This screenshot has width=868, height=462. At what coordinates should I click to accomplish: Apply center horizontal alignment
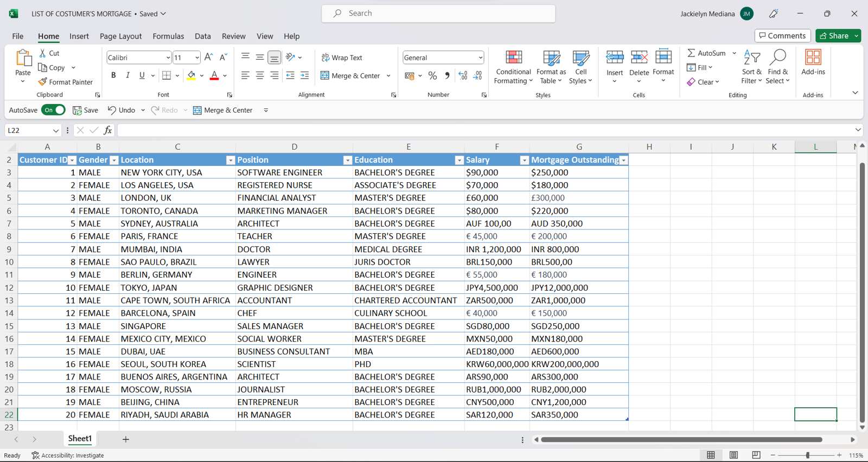pyautogui.click(x=260, y=75)
